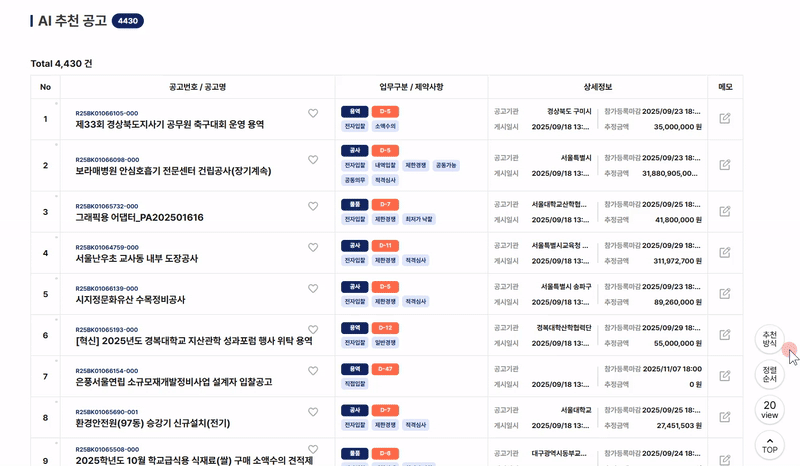Open memo icon for 보라매병원 안심호흡기 전문센터 row

click(x=725, y=165)
